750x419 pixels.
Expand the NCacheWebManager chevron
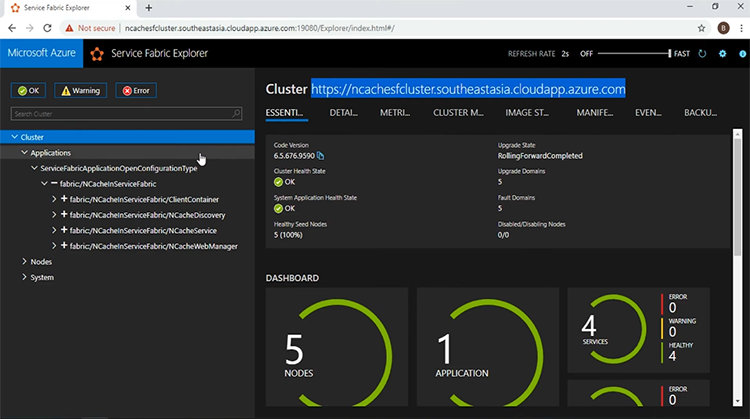point(54,246)
